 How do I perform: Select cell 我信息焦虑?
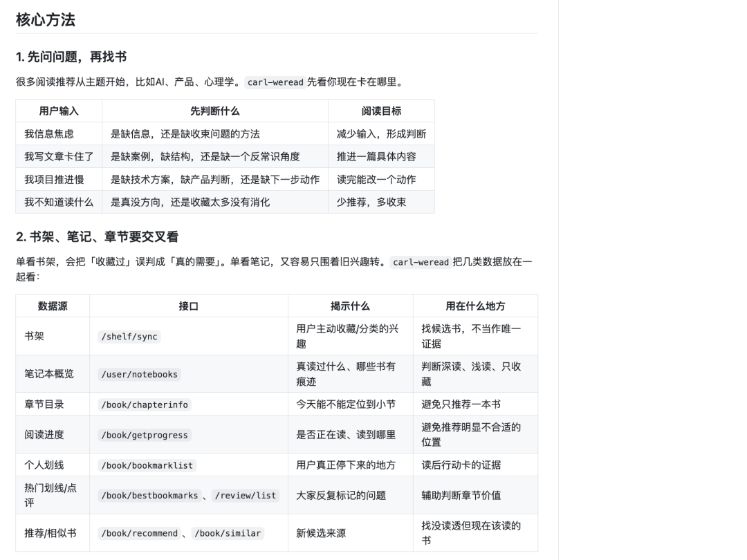(59, 134)
